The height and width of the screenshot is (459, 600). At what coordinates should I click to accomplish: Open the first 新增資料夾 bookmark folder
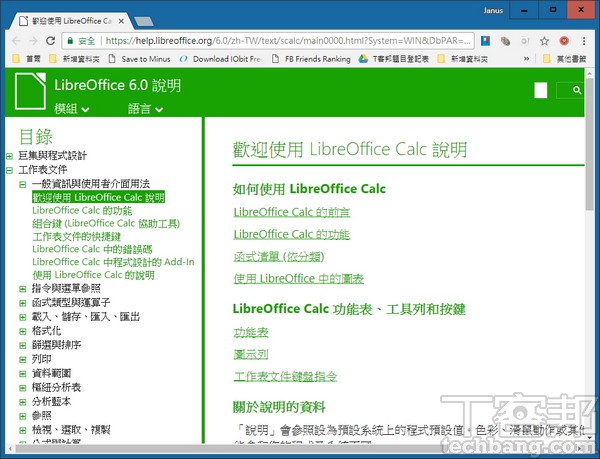click(x=75, y=59)
